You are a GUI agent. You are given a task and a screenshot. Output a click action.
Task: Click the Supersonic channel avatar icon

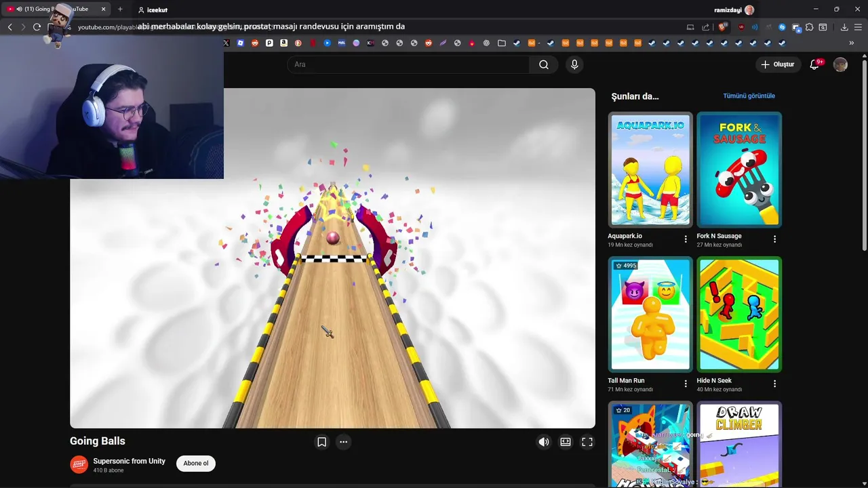click(79, 464)
